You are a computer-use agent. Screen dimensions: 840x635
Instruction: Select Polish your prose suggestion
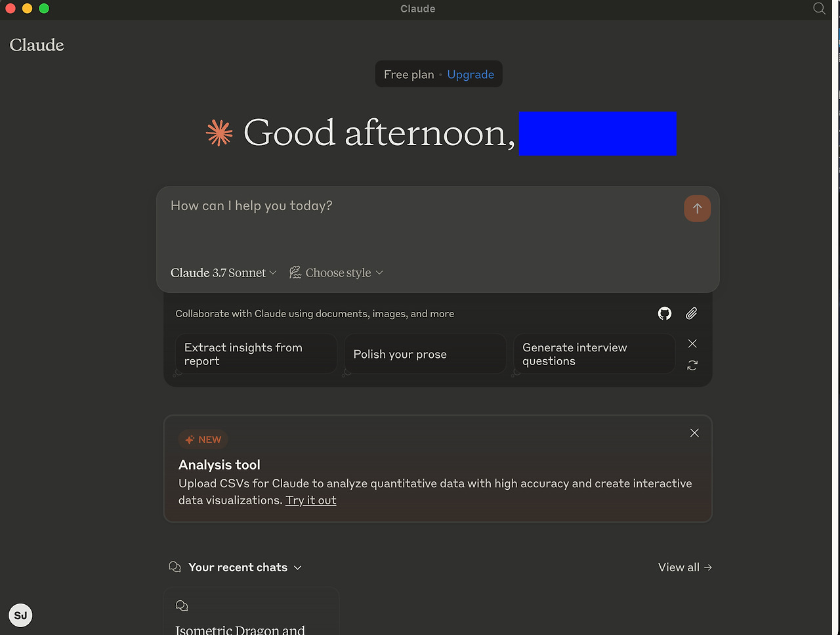point(425,354)
